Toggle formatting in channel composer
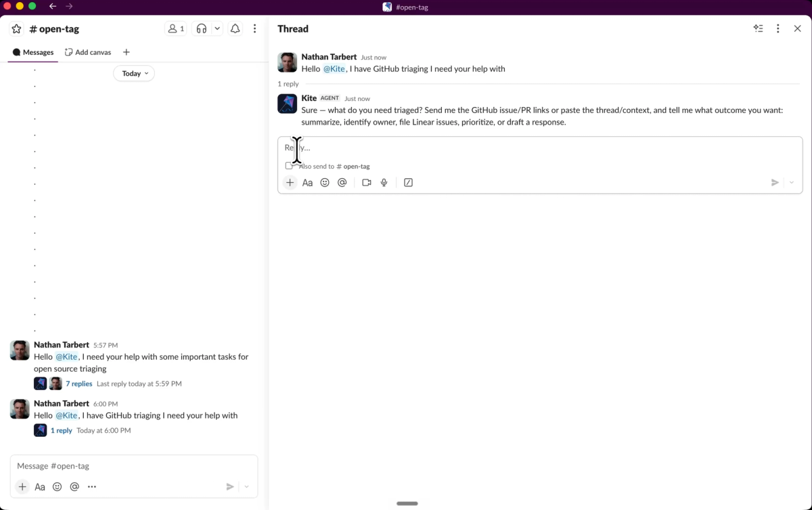The image size is (812, 510). tap(40, 486)
